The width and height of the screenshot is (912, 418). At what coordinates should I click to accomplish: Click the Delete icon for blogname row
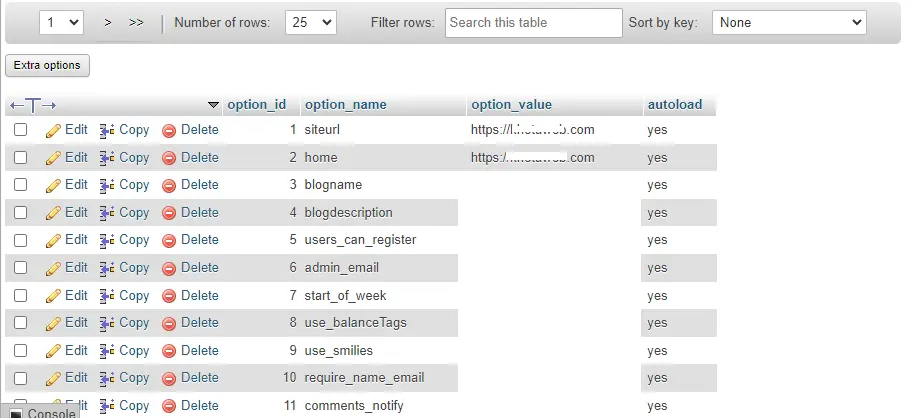pos(169,185)
